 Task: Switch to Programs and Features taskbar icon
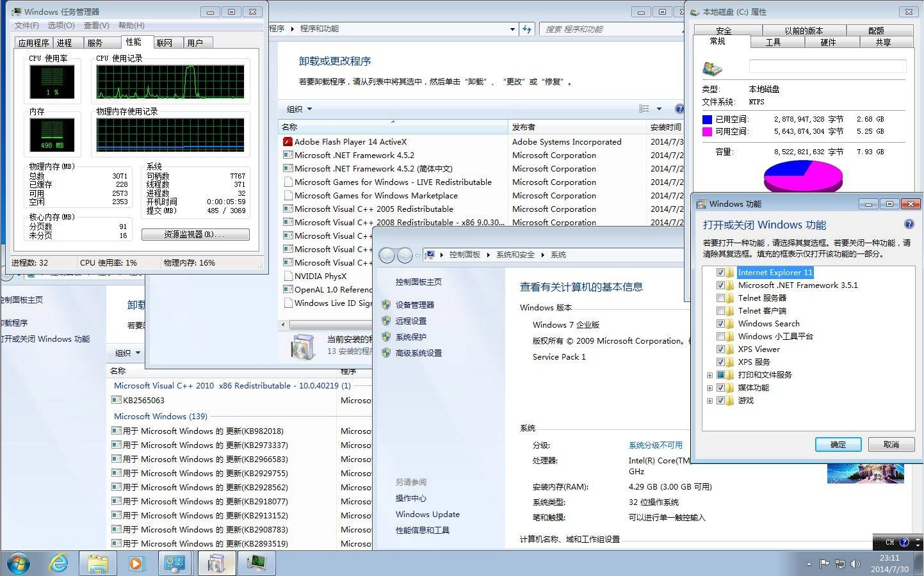[216, 563]
